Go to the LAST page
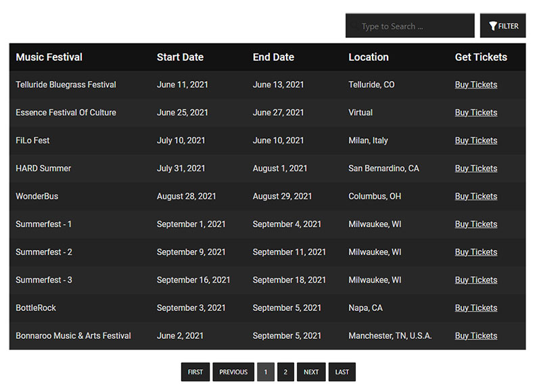Screen dimensions: 541x392 (342, 372)
